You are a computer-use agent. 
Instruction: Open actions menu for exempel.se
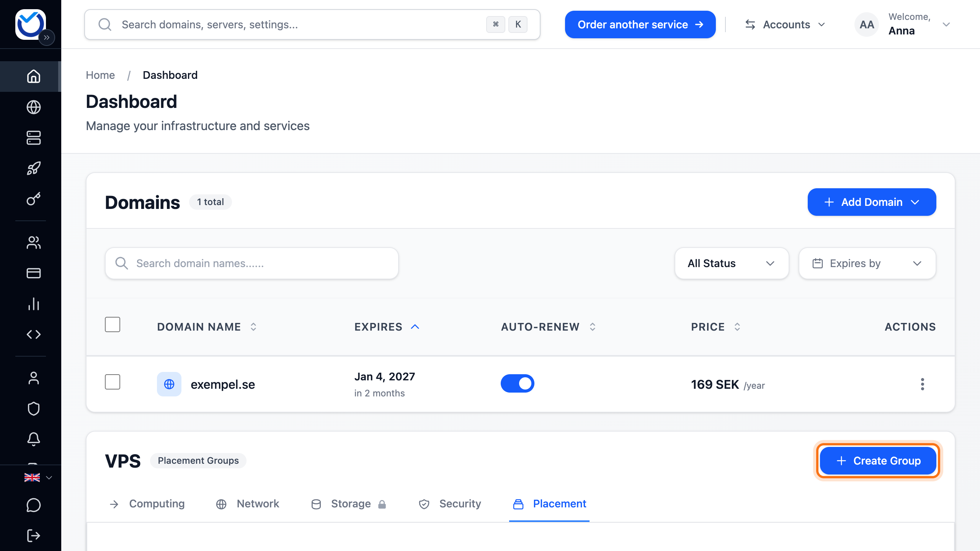923,384
